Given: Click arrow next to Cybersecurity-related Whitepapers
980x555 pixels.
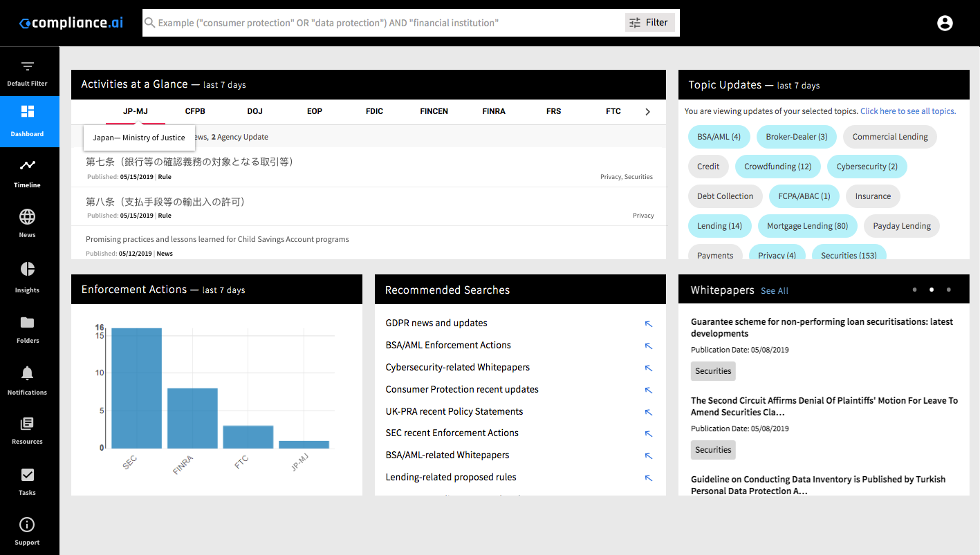Looking at the screenshot, I should coord(649,368).
